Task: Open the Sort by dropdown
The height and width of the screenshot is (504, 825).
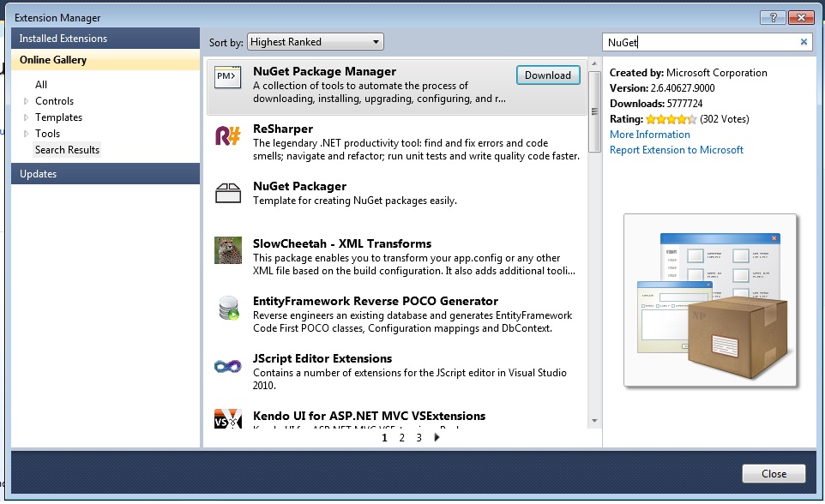Action: coord(314,40)
